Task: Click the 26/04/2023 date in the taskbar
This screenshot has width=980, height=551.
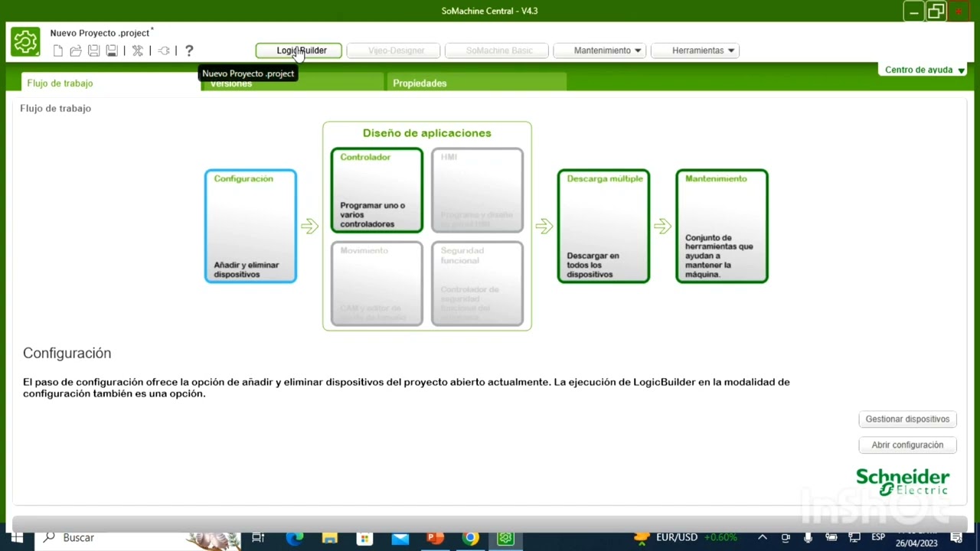Action: point(916,543)
